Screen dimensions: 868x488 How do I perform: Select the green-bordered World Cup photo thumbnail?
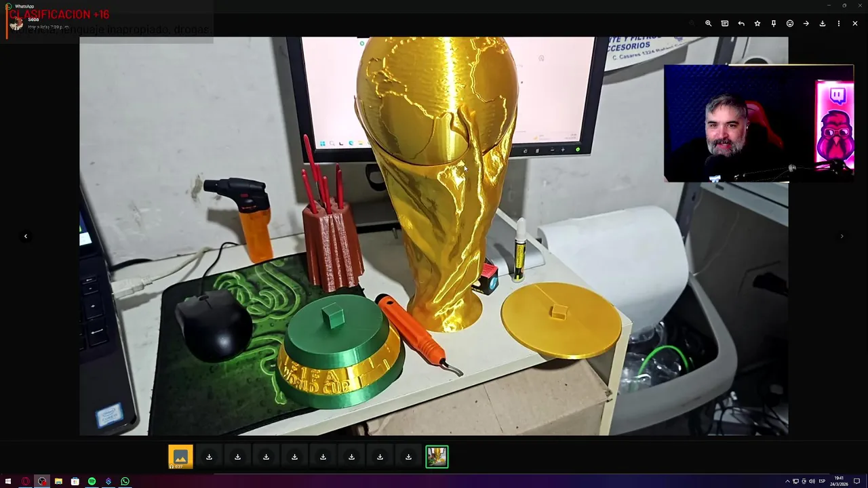pyautogui.click(x=437, y=457)
